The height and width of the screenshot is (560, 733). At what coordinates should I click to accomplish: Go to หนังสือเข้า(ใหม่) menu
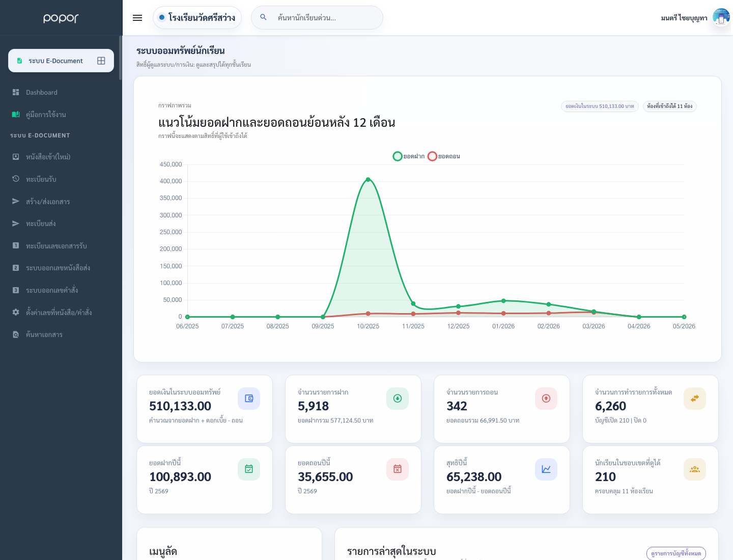pos(61,157)
